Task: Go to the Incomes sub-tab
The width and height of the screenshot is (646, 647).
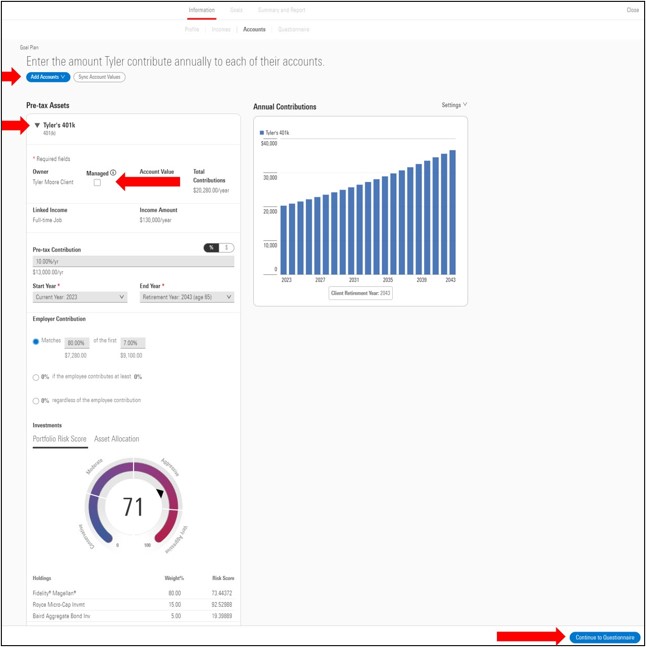Action: point(221,29)
